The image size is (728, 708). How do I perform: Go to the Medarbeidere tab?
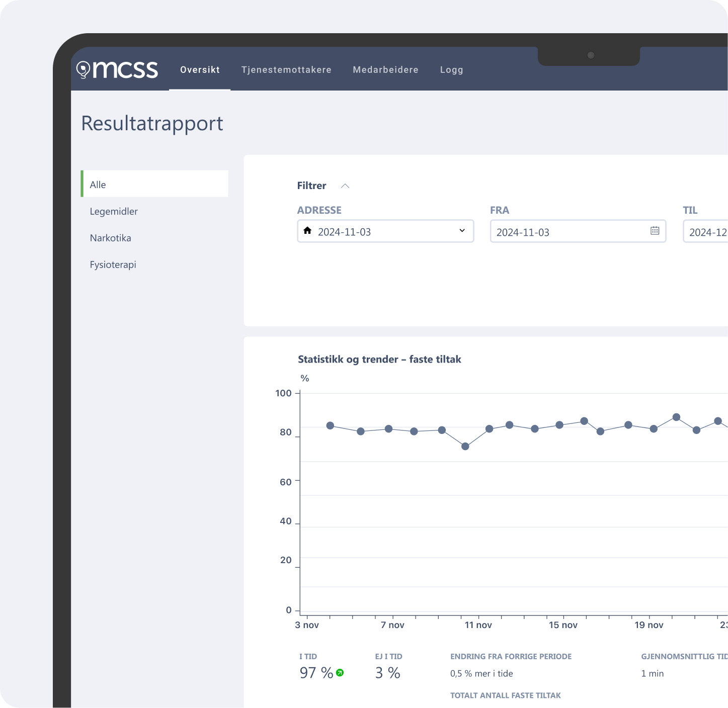pyautogui.click(x=385, y=70)
